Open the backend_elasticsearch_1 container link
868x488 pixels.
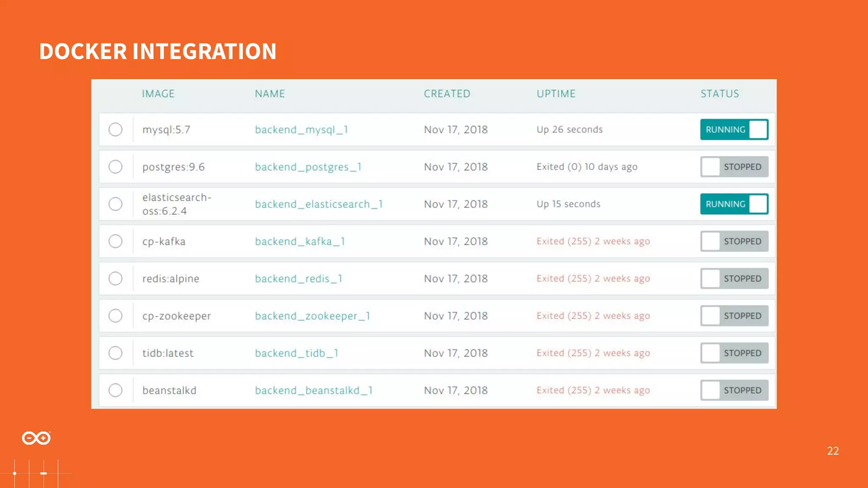pos(319,205)
